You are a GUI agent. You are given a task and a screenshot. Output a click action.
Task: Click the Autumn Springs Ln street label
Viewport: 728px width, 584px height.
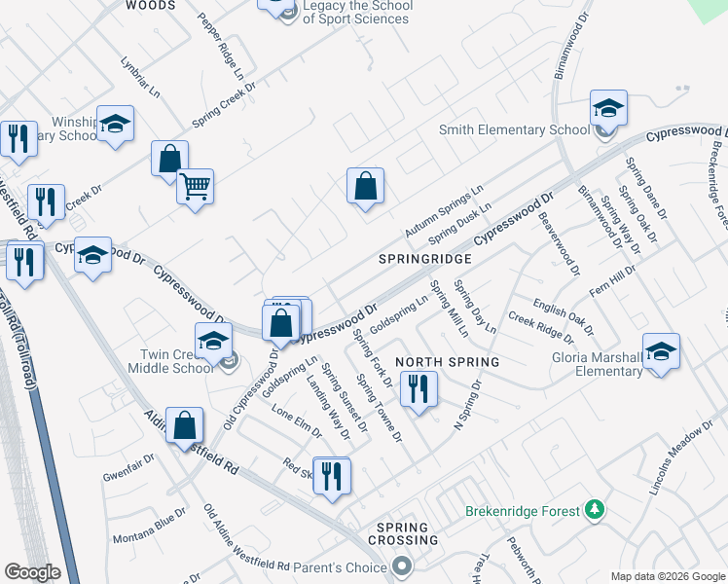pos(445,211)
